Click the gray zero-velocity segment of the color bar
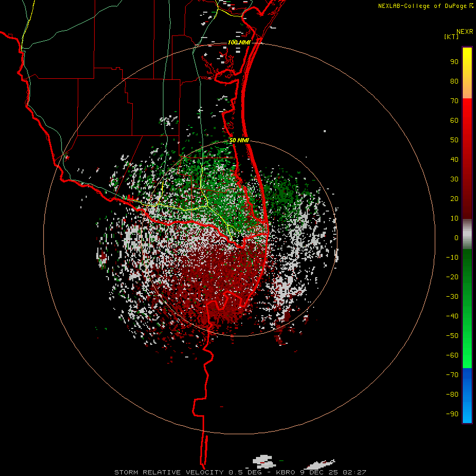 tap(467, 234)
